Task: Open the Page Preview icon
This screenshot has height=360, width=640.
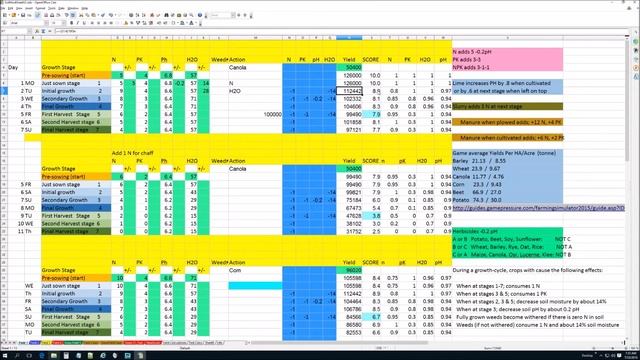Action: (x=58, y=15)
